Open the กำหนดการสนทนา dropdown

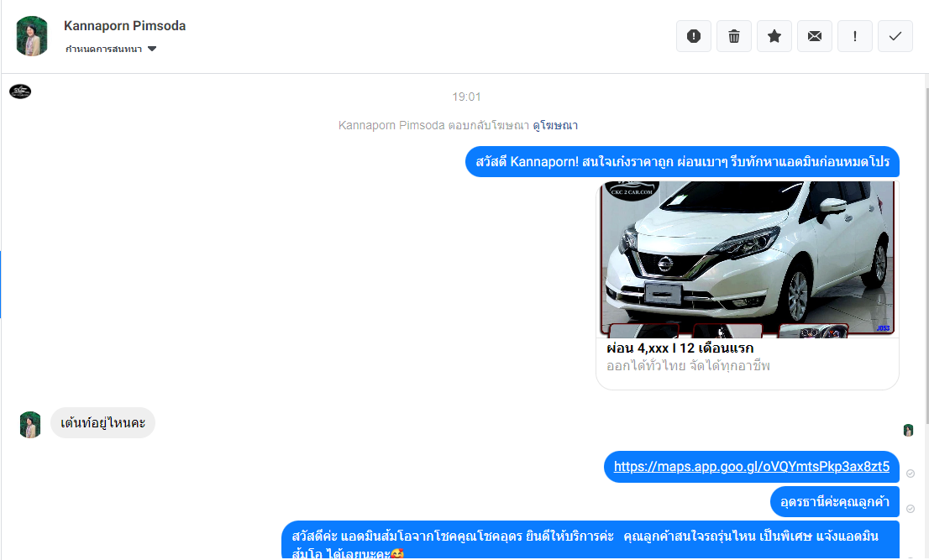click(111, 50)
